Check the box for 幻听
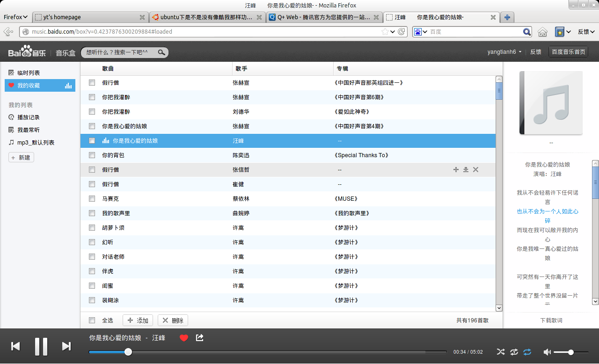The height and width of the screenshot is (364, 599). [x=92, y=242]
